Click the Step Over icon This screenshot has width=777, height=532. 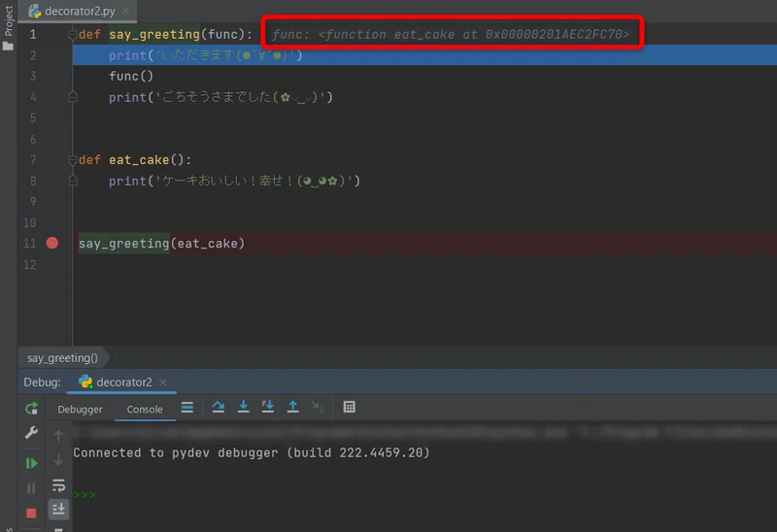(218, 407)
